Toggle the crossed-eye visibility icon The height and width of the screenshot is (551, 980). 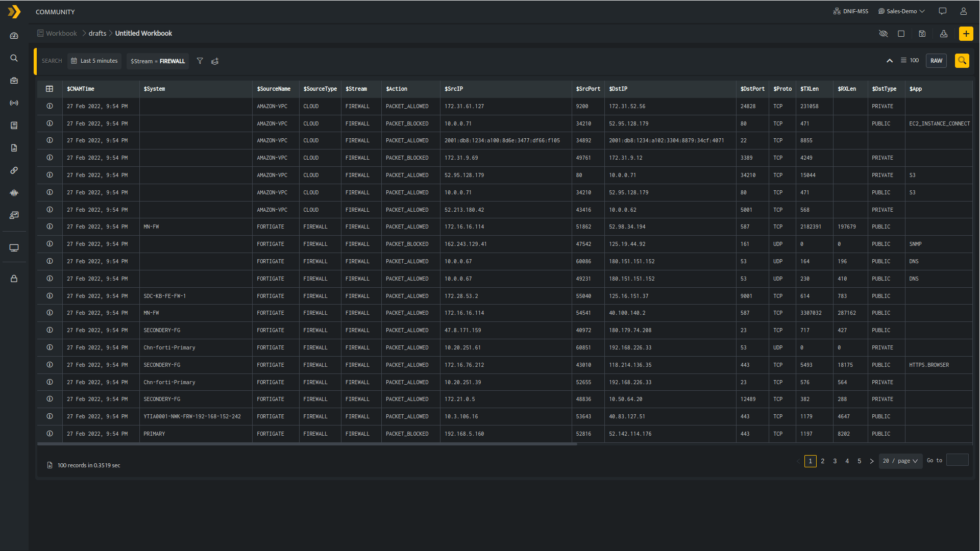tap(883, 34)
